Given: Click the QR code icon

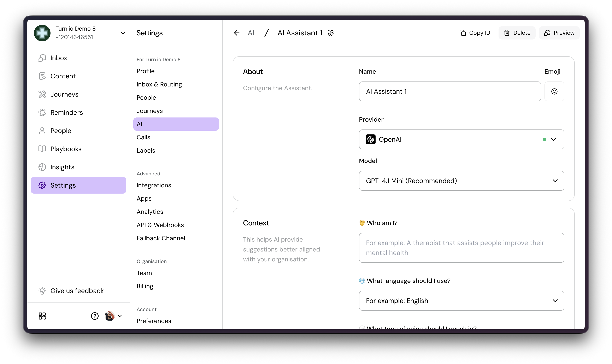Looking at the screenshot, I should tap(42, 316).
